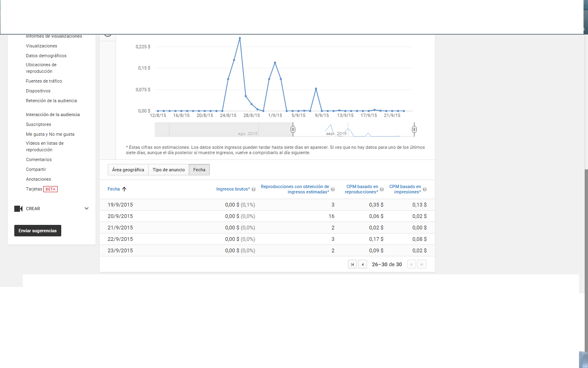Open help icon for CPM basado en impresiones
588x368 pixels.
pos(425,189)
